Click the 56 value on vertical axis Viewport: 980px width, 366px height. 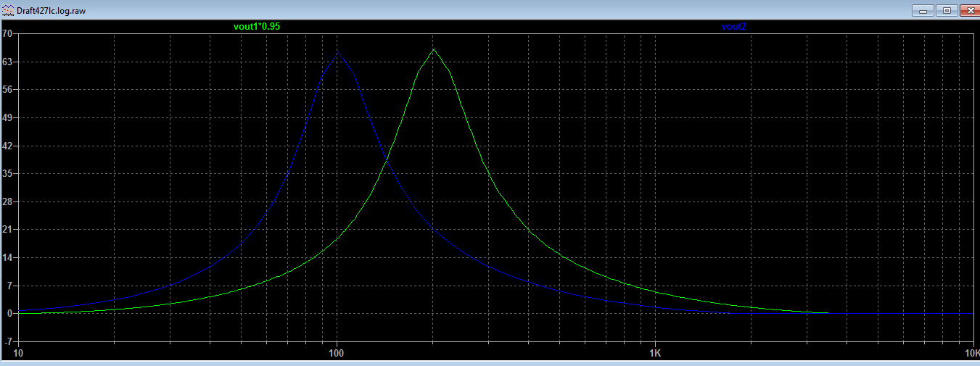7,90
